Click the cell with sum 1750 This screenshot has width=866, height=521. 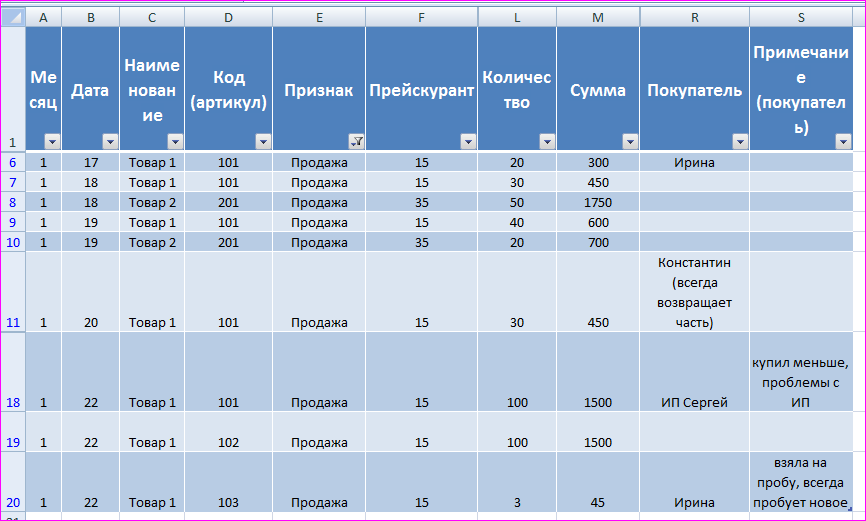(x=598, y=202)
